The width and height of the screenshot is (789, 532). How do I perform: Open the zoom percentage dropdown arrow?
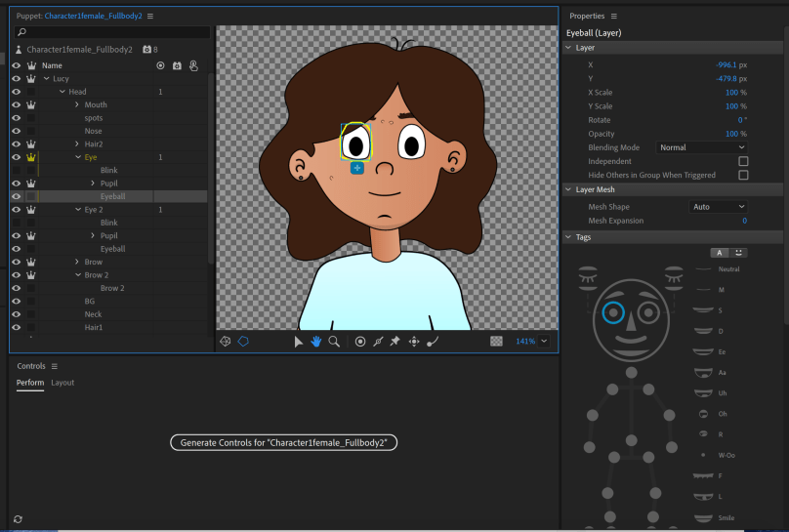click(x=544, y=341)
